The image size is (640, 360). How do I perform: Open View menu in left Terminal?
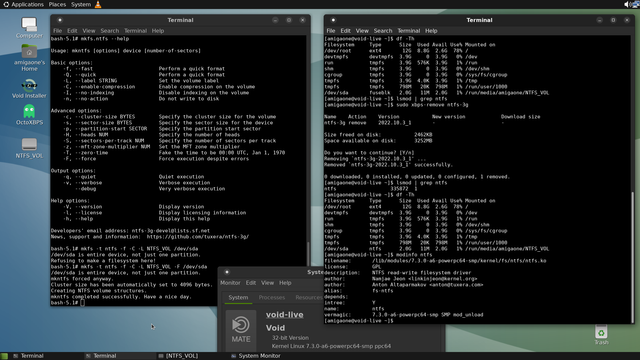(89, 31)
